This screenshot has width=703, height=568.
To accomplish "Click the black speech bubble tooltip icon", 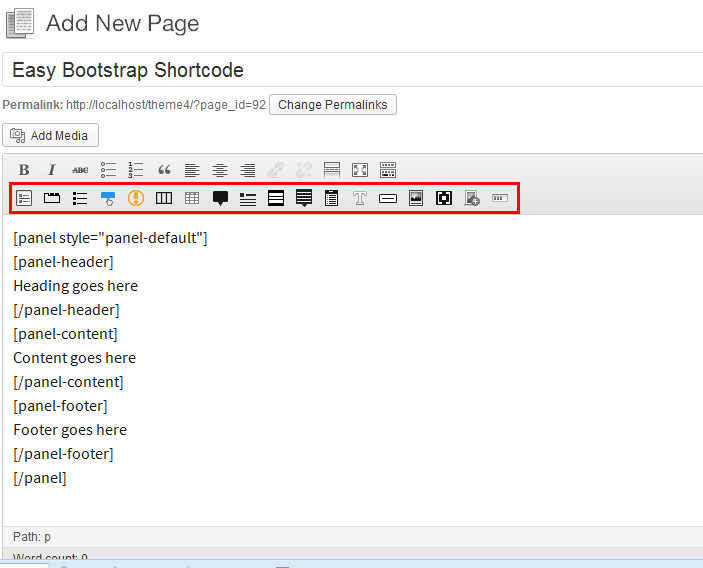I will pos(220,198).
